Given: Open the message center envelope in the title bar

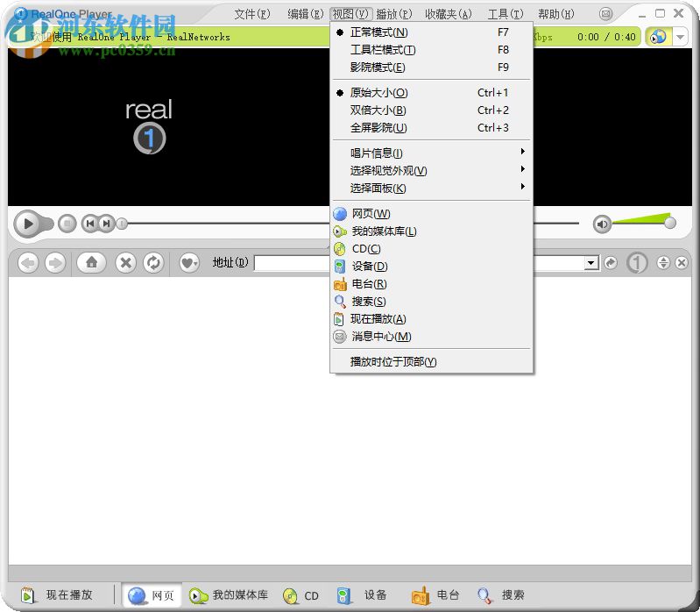Looking at the screenshot, I should click(605, 14).
